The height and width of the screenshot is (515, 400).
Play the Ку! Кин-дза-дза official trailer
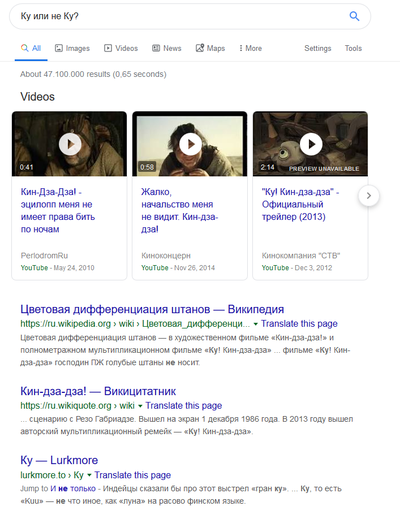(311, 144)
